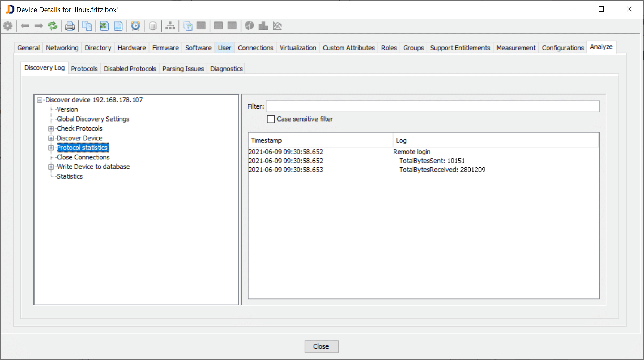Click the bar chart icon
Screen dimensions: 644x360
point(263,26)
